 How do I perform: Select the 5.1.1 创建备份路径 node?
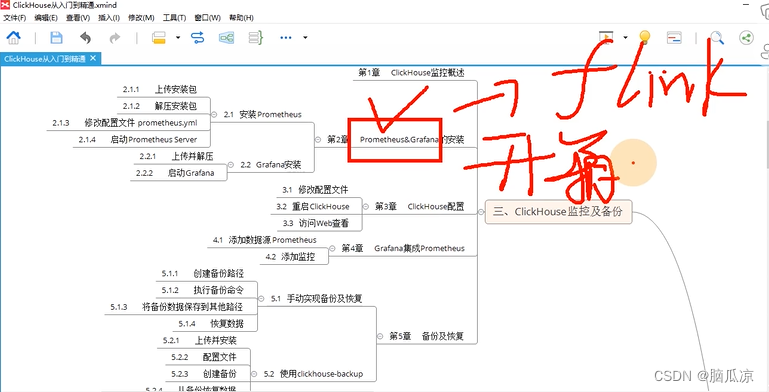tap(203, 273)
